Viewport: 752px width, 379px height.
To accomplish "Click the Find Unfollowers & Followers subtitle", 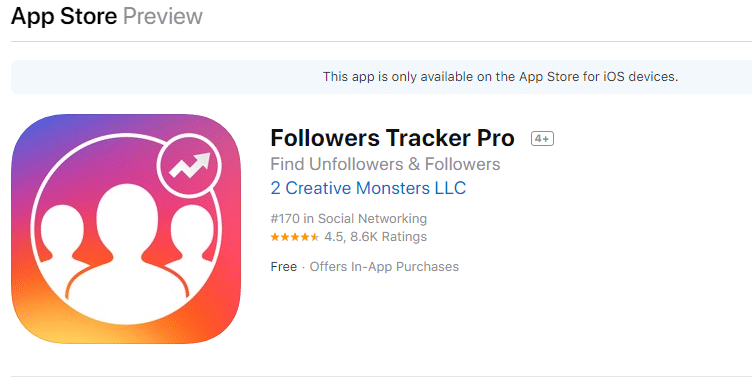I will 385,164.
